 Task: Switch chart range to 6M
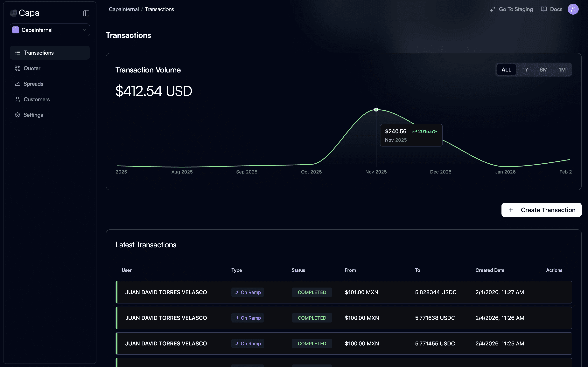(543, 70)
